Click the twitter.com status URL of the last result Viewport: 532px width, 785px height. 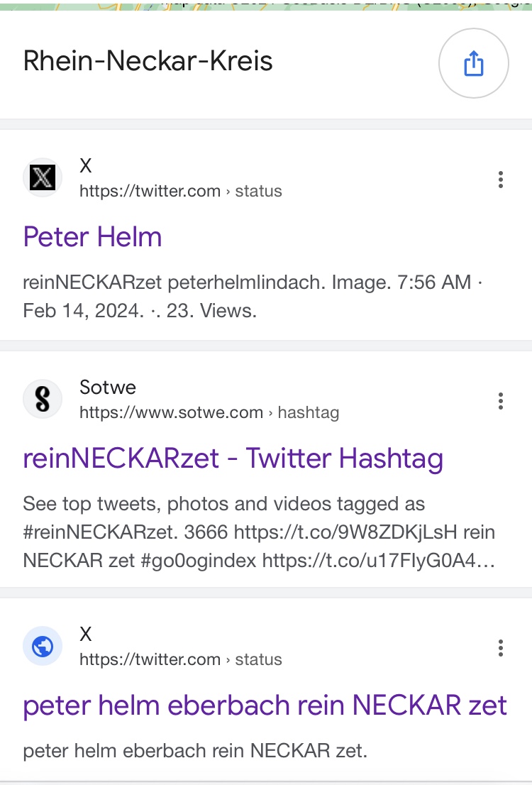(180, 659)
